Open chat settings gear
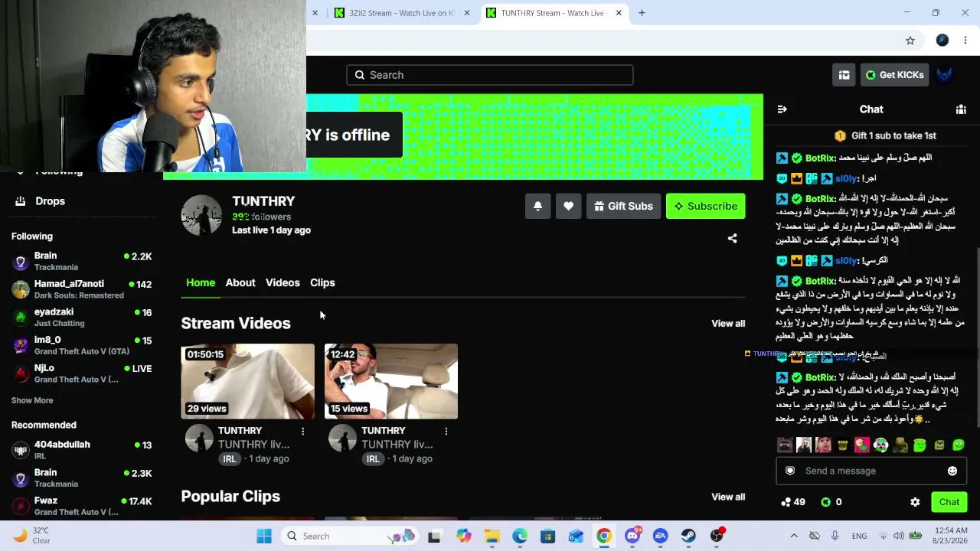The image size is (980, 551). [915, 502]
